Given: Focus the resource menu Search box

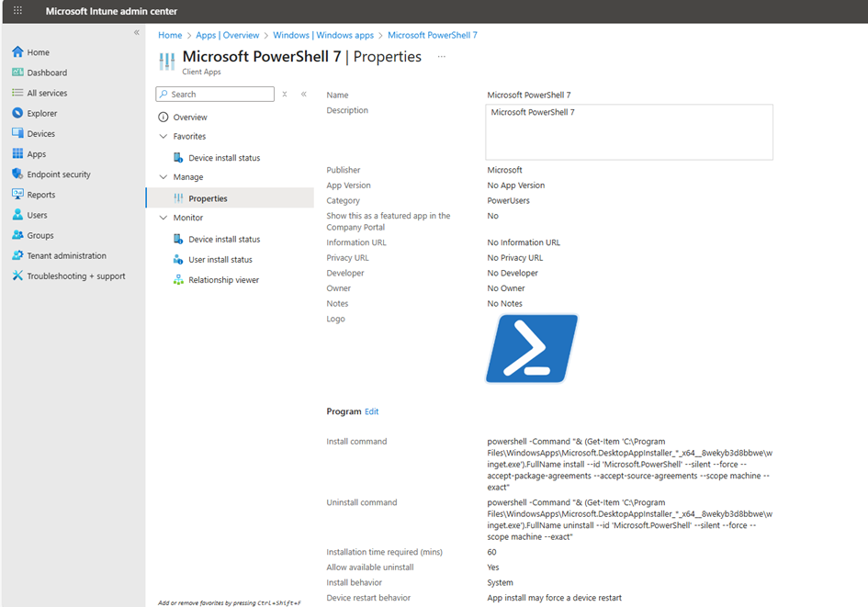Looking at the screenshot, I should pyautogui.click(x=215, y=94).
